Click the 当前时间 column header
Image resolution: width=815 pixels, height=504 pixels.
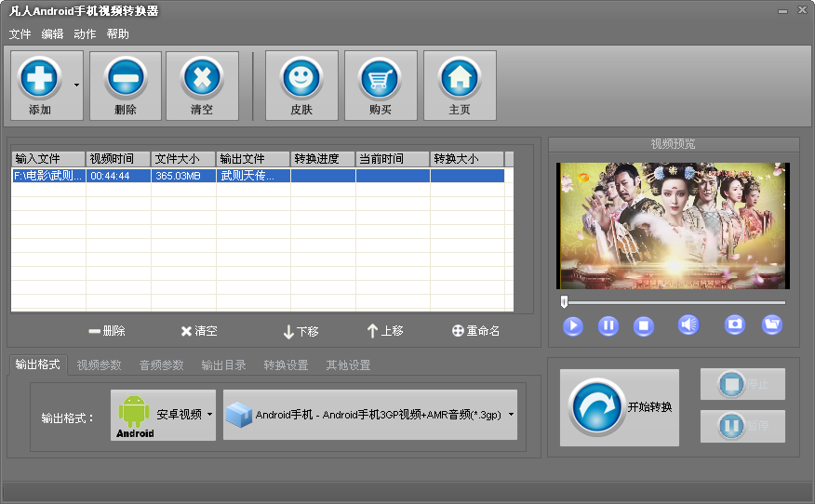pyautogui.click(x=393, y=158)
